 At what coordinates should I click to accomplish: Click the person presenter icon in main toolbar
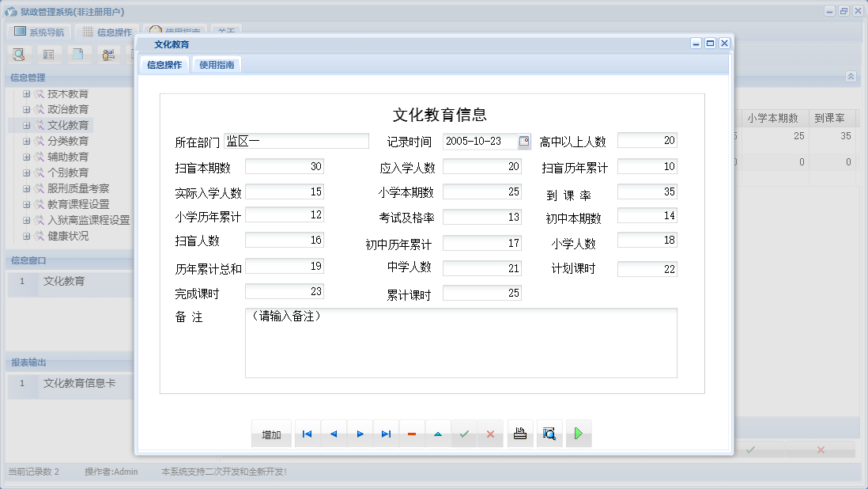108,55
